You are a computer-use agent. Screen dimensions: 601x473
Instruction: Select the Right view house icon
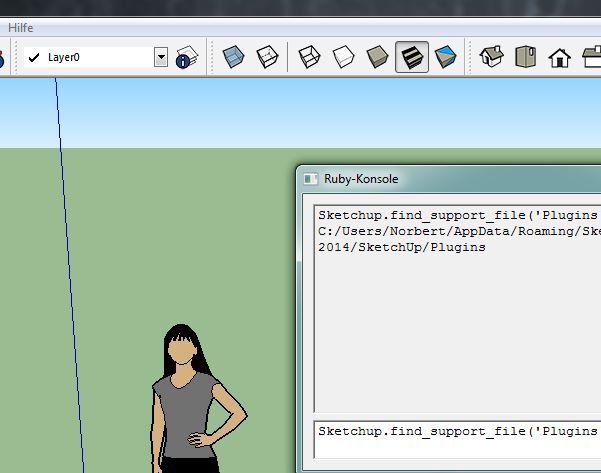point(592,57)
